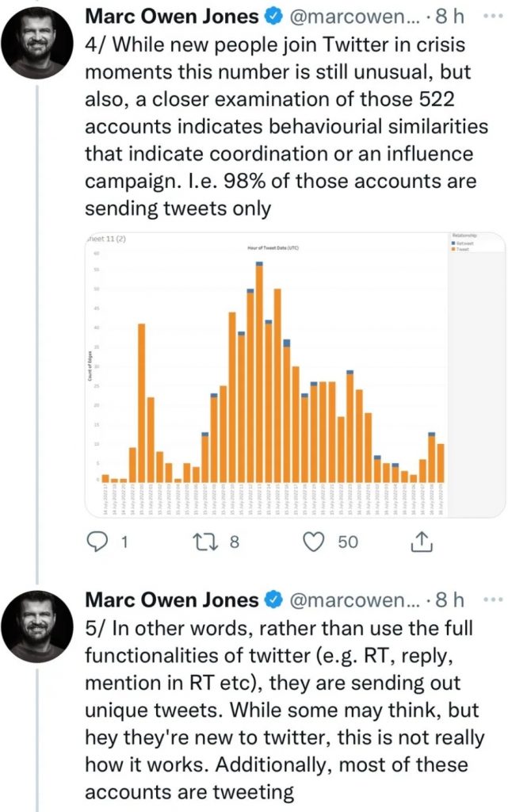Click the verified badge on tweet 4/
This screenshot has width=508, height=812.
pos(272,17)
